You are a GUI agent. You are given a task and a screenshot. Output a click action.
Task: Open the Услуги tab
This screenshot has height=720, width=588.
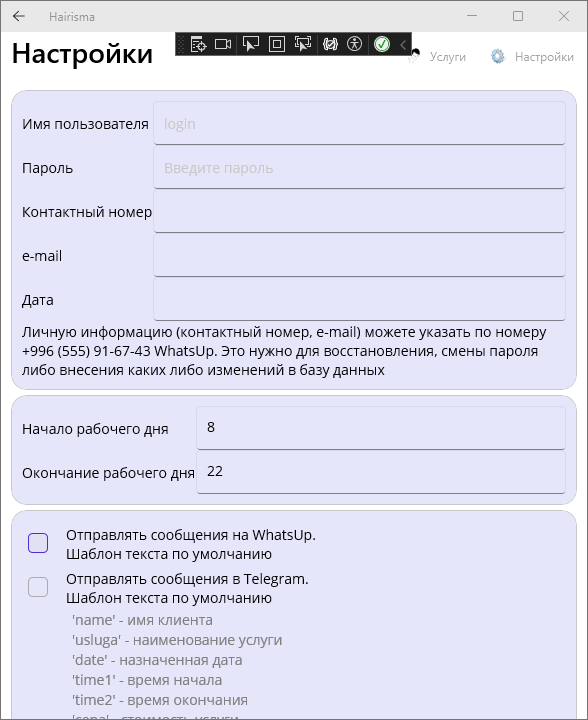[x=437, y=56]
